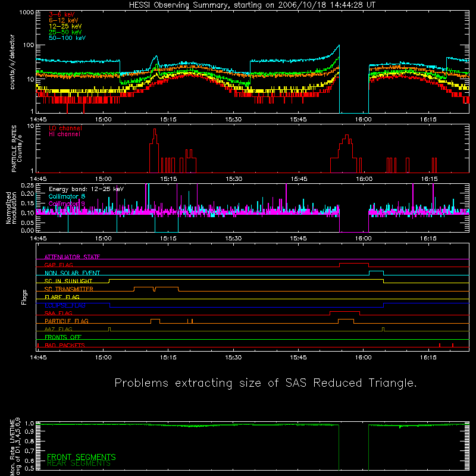The height and width of the screenshot is (476, 476).
Task: Click the raised SAA FLAG segment
Action: tap(345, 311)
